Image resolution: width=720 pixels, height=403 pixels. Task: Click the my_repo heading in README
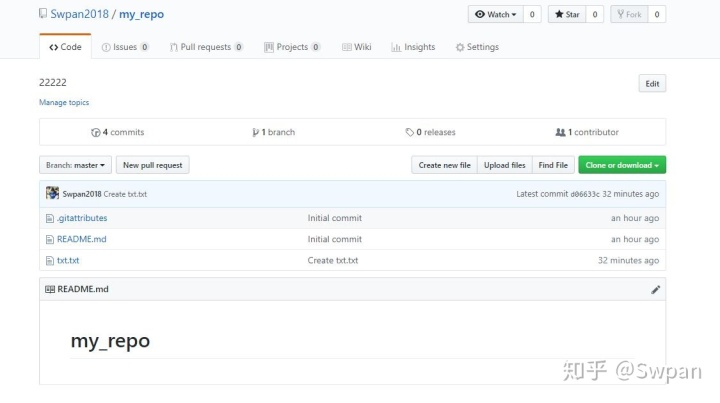(110, 341)
